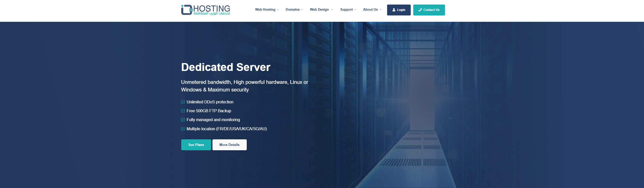Image resolution: width=644 pixels, height=188 pixels.
Task: Click the More Details button
Action: click(x=229, y=145)
